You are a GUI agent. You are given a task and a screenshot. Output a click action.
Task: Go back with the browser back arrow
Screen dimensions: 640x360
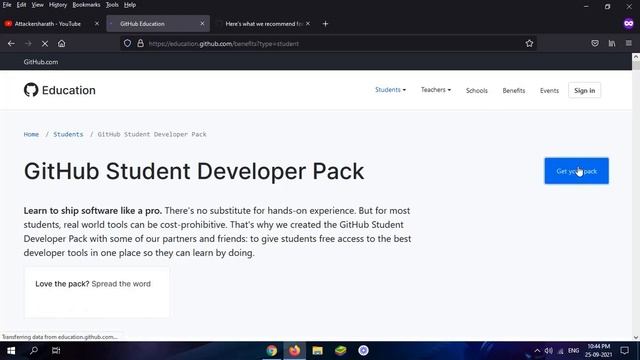pyautogui.click(x=11, y=43)
